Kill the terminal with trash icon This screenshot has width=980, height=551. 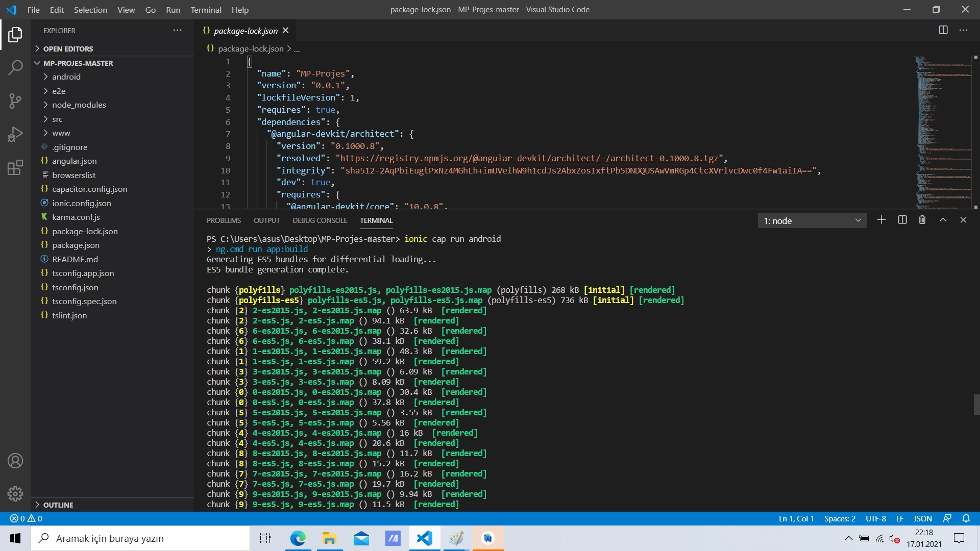(922, 220)
